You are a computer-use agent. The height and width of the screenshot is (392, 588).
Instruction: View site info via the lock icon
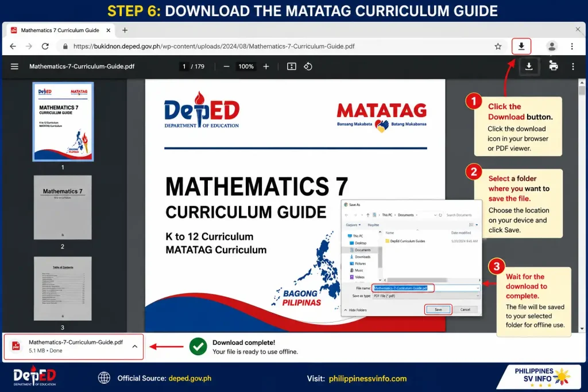[x=65, y=46]
